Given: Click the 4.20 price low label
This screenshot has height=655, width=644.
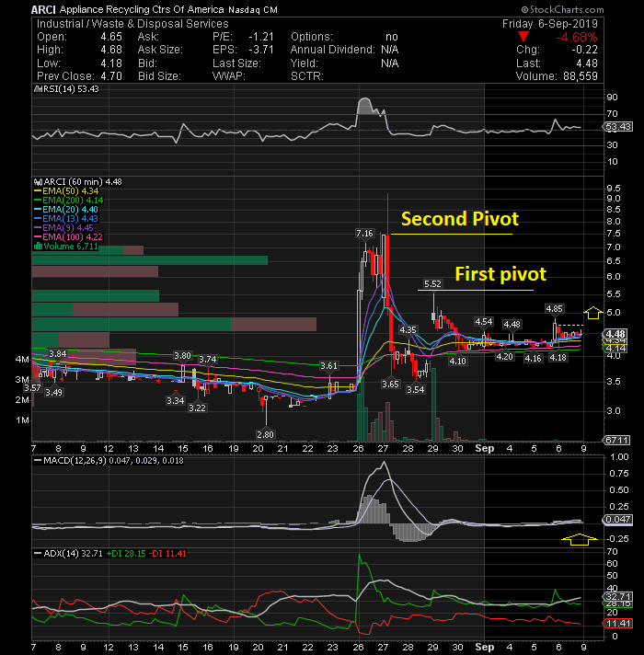Looking at the screenshot, I should tap(504, 357).
